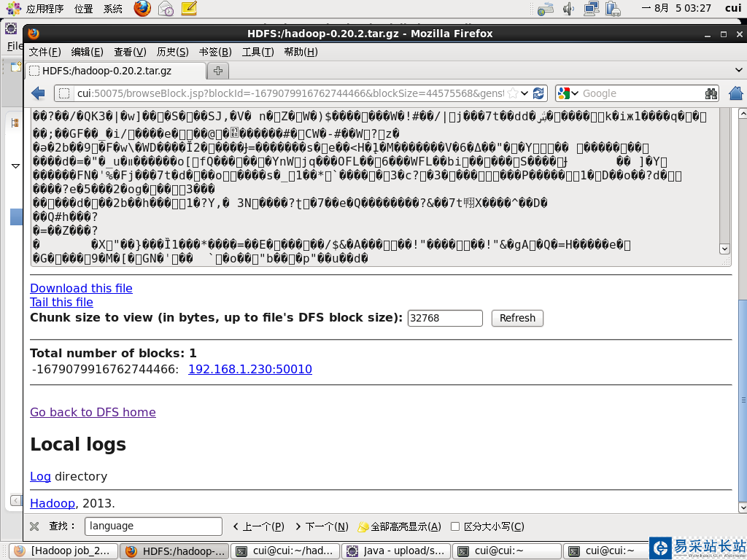Click the clock showing 03:27
This screenshot has height=560, width=747.
pyautogui.click(x=676, y=9)
